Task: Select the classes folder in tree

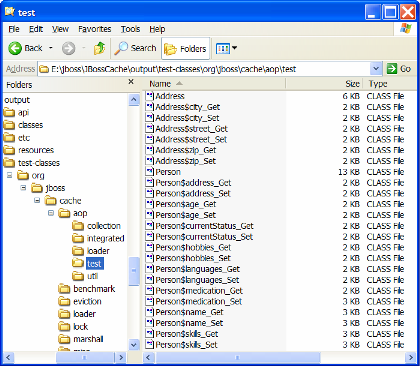Action: coord(24,125)
